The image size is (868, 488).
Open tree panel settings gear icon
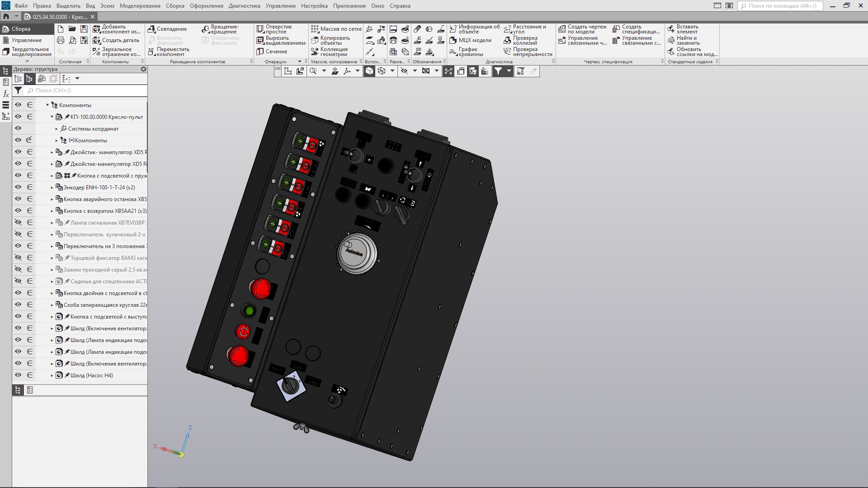tap(143, 69)
